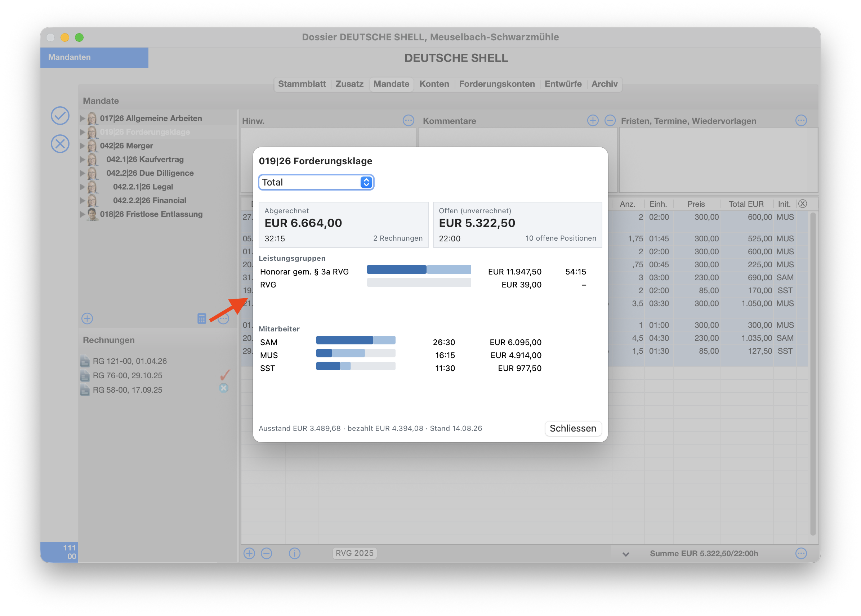Add a position with the bottom plus icon
This screenshot has height=616, width=861.
tap(249, 553)
